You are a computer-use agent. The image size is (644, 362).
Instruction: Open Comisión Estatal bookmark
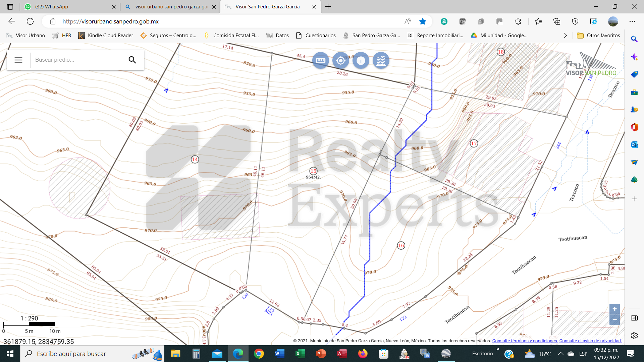tap(231, 36)
